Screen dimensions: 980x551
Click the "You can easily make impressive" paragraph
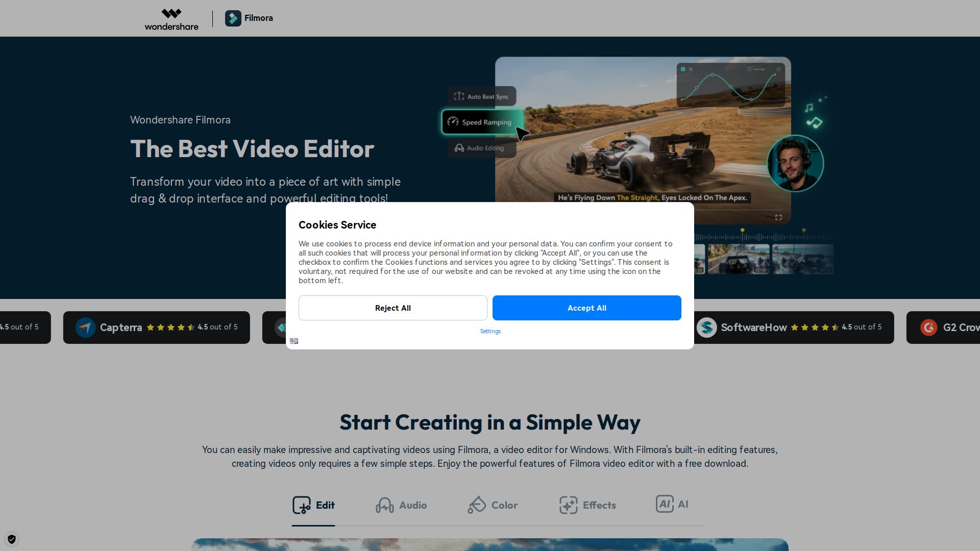490,457
